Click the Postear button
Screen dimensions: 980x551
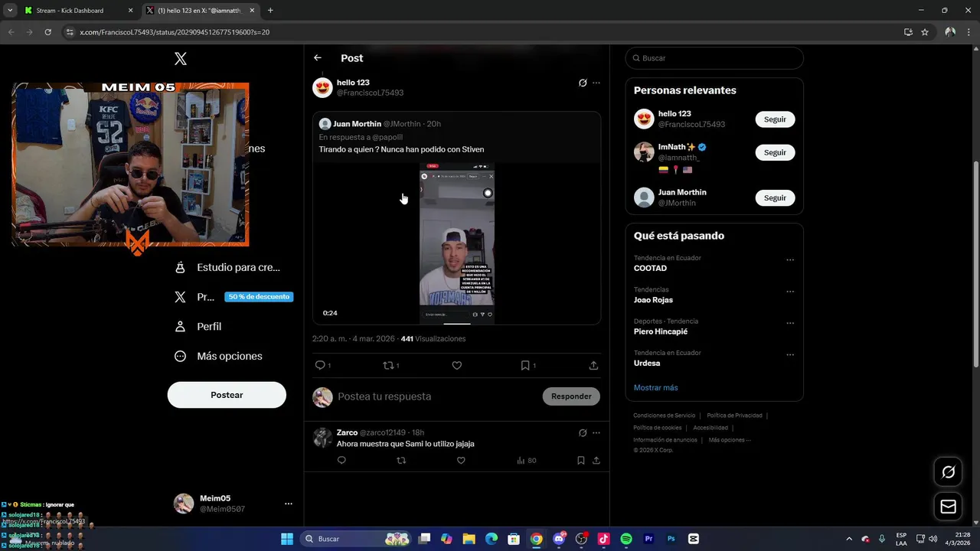227,395
